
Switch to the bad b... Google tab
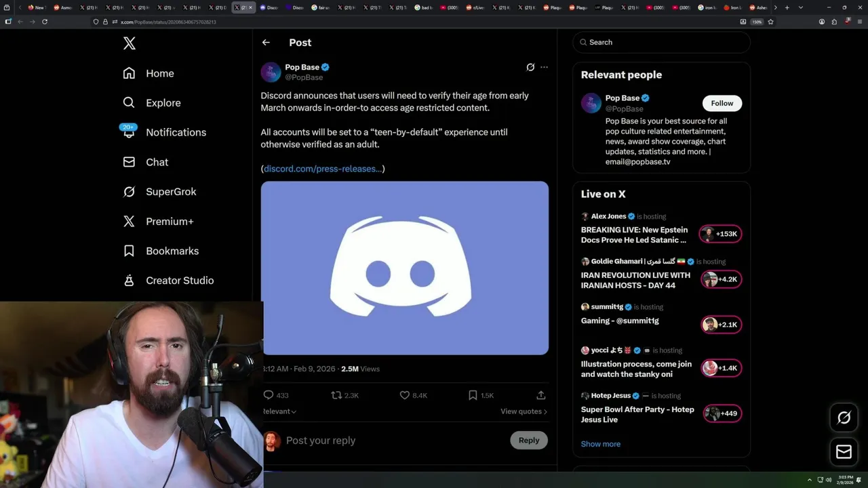[424, 7]
